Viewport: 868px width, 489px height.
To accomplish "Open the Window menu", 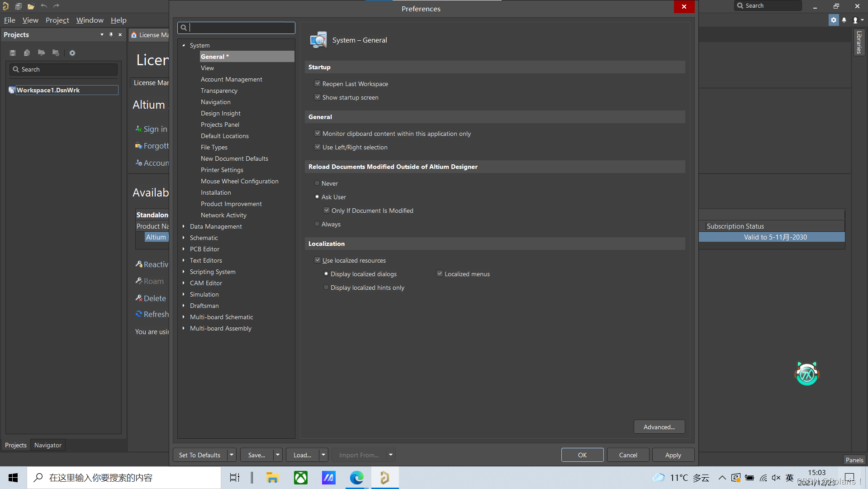I will pyautogui.click(x=90, y=20).
